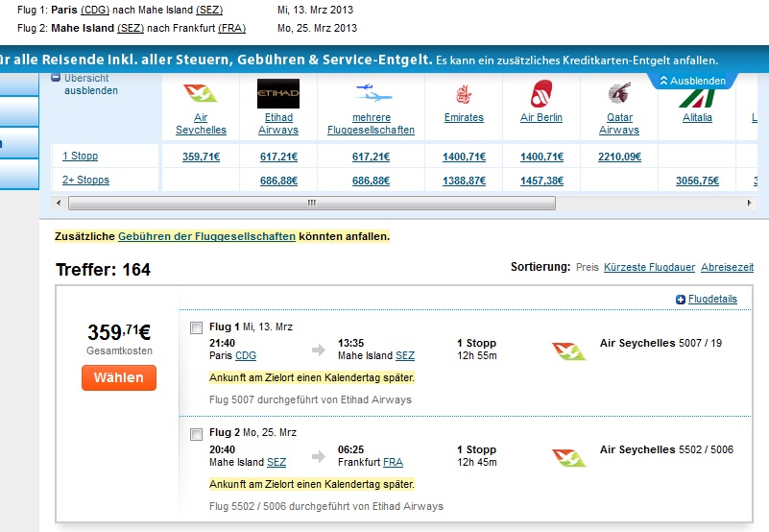This screenshot has width=769, height=532.
Task: Click the matrix scrollbar right arrow
Action: point(749,203)
